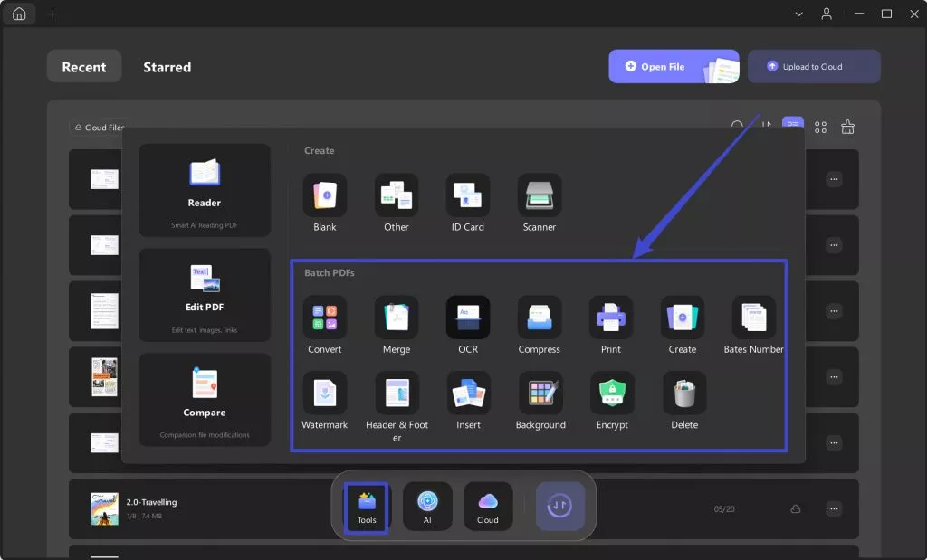Screen dimensions: 927x560
Task: Run batch OCR
Action: click(468, 325)
